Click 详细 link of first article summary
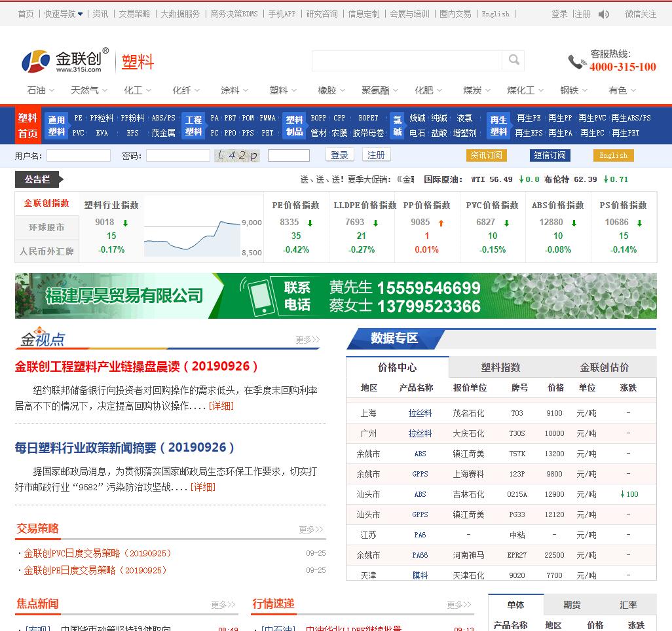The image size is (672, 631). 221,406
